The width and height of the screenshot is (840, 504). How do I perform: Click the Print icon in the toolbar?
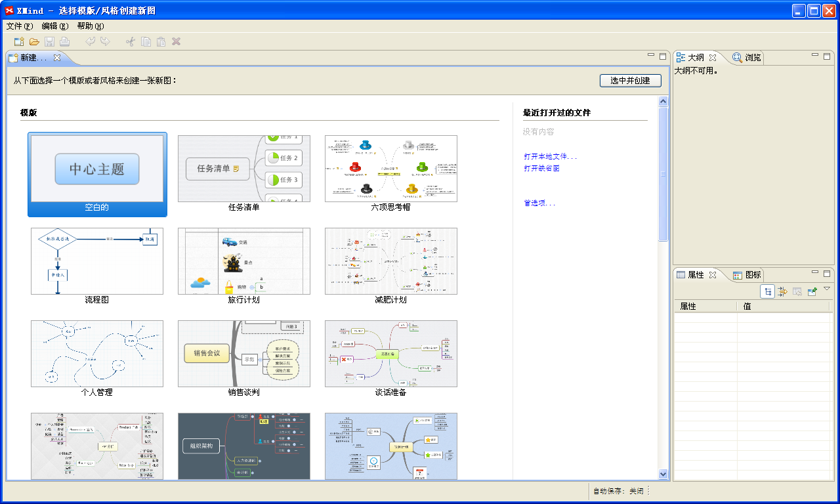(64, 41)
